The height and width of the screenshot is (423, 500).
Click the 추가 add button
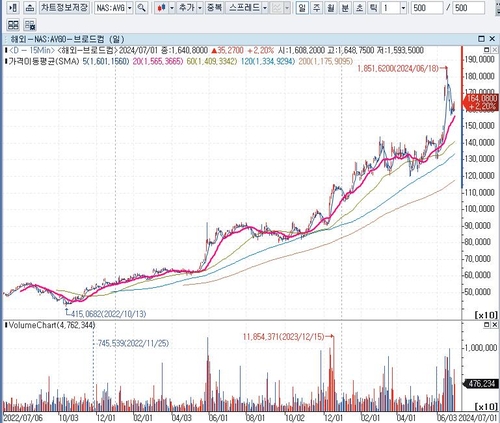pyautogui.click(x=187, y=8)
